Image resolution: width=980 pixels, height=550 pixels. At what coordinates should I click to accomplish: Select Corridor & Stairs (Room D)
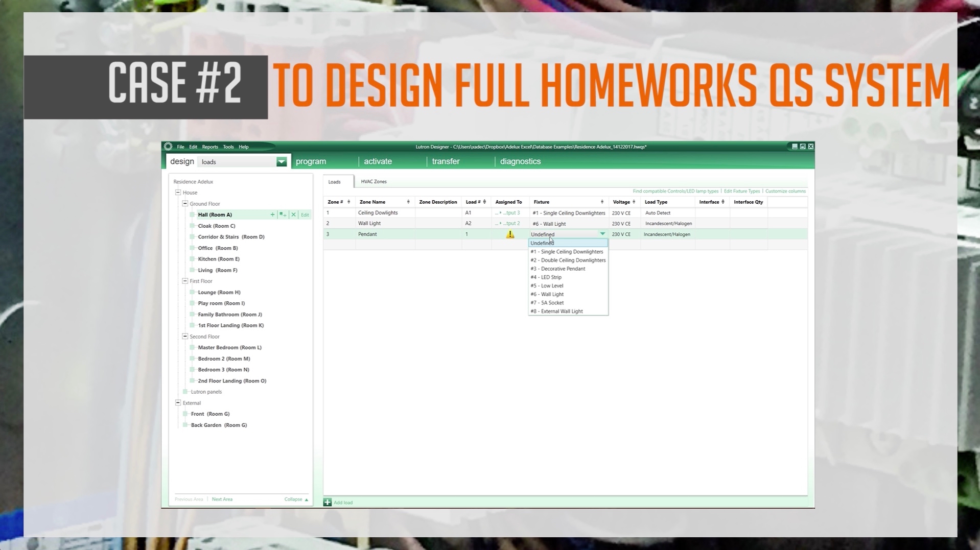(231, 237)
